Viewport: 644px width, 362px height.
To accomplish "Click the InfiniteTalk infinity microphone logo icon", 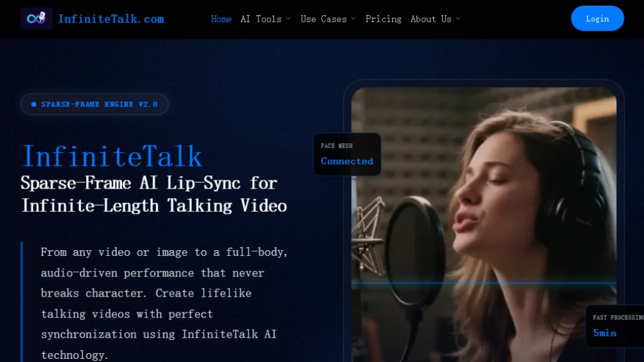I will 36,18.
